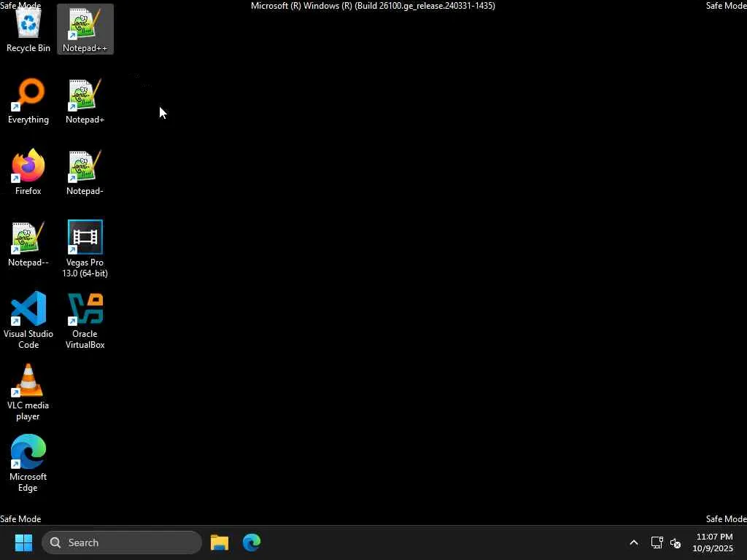Select the Notepad+ desktop shortcut

coord(85,101)
